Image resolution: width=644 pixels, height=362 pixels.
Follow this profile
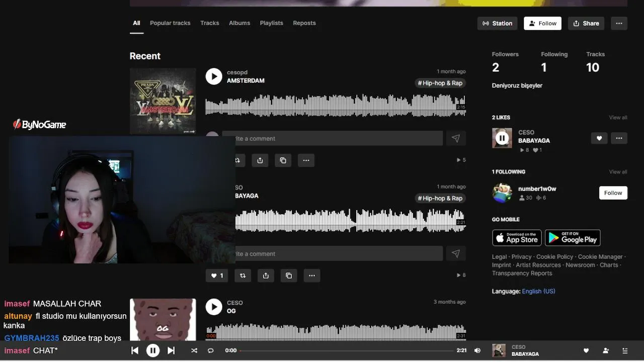tap(542, 23)
